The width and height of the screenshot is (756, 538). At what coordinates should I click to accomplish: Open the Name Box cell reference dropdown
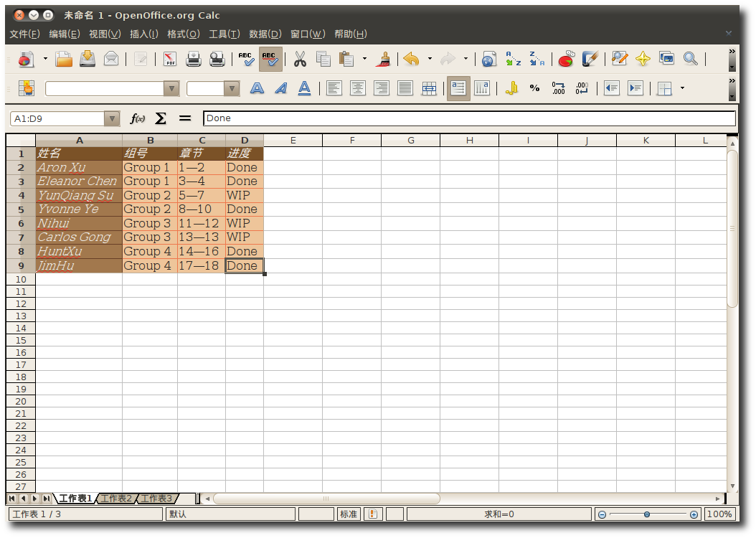point(112,118)
